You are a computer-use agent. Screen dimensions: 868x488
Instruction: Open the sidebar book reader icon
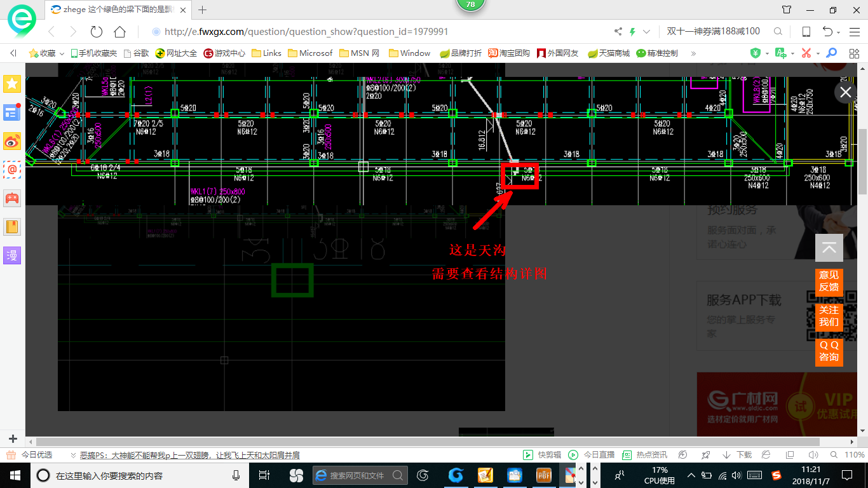(13, 226)
